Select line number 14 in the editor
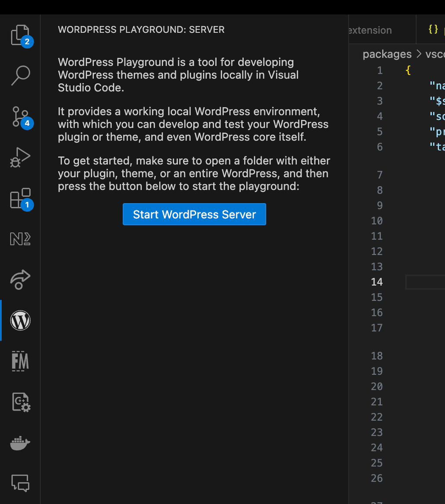The width and height of the screenshot is (445, 504). tap(376, 281)
